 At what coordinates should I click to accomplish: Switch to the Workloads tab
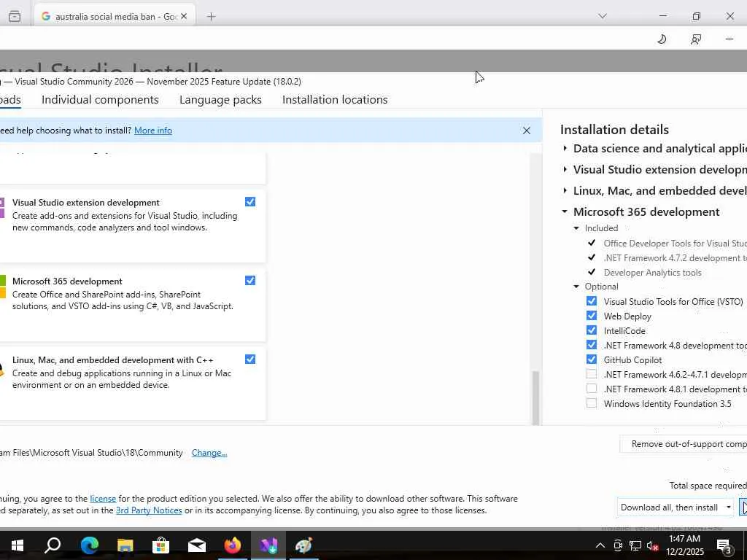click(x=9, y=99)
